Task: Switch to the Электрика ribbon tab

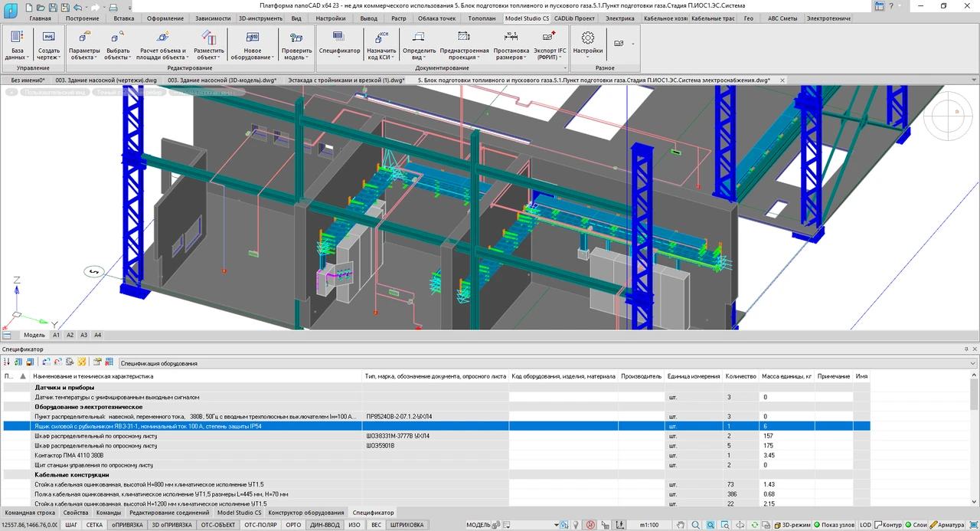Action: [x=619, y=18]
